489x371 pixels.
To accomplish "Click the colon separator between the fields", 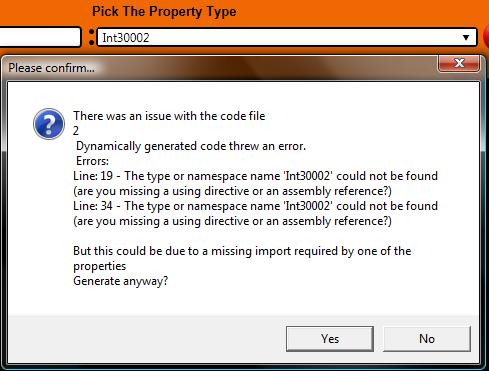I will pos(91,37).
